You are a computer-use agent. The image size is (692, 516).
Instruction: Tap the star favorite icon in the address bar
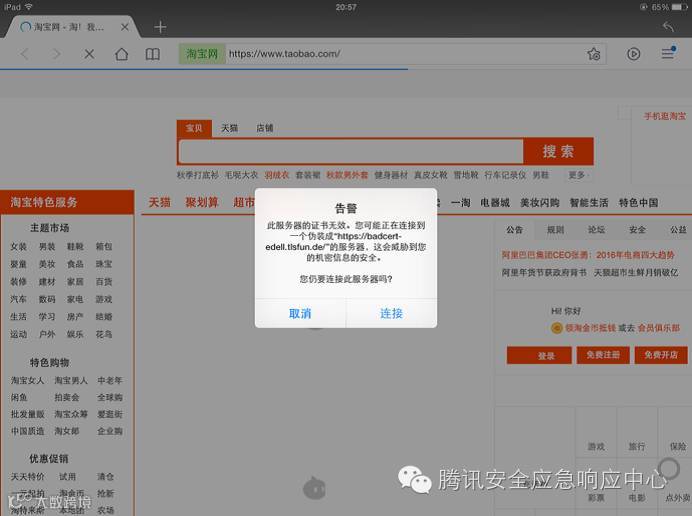click(x=594, y=54)
